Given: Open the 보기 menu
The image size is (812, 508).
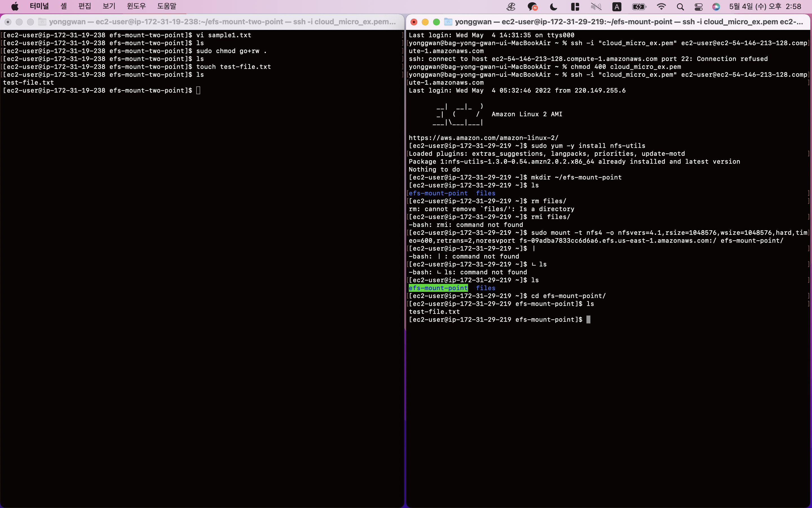Looking at the screenshot, I should click(109, 6).
